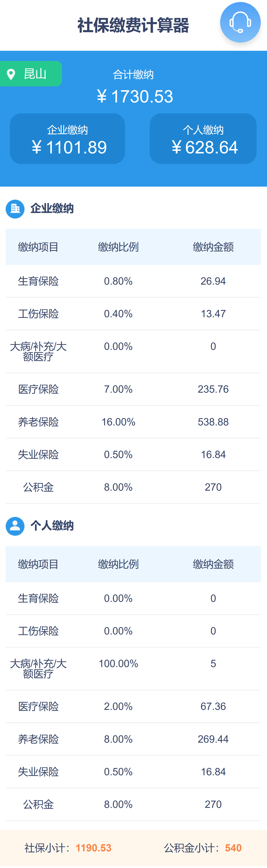This screenshot has width=267, height=868.
Task: Open customer service headset chat button
Action: pyautogui.click(x=240, y=22)
